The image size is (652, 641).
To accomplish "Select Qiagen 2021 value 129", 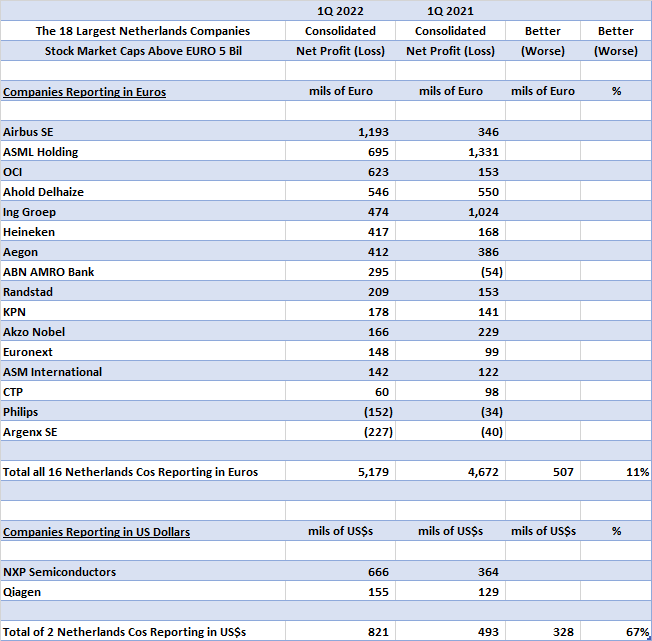I will [488, 592].
